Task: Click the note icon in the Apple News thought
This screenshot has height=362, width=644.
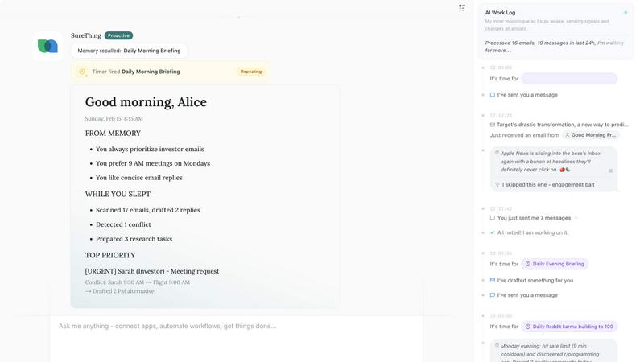Action: click(x=497, y=153)
